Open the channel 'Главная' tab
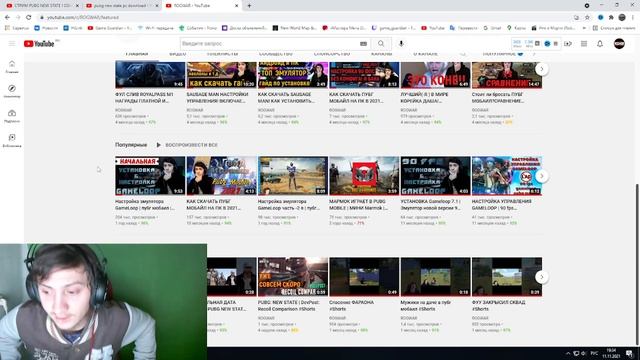640x360 pixels. click(x=136, y=54)
